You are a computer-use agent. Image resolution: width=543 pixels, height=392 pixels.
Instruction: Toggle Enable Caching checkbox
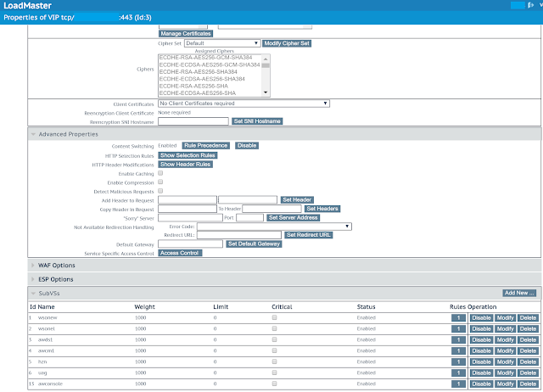pos(160,173)
